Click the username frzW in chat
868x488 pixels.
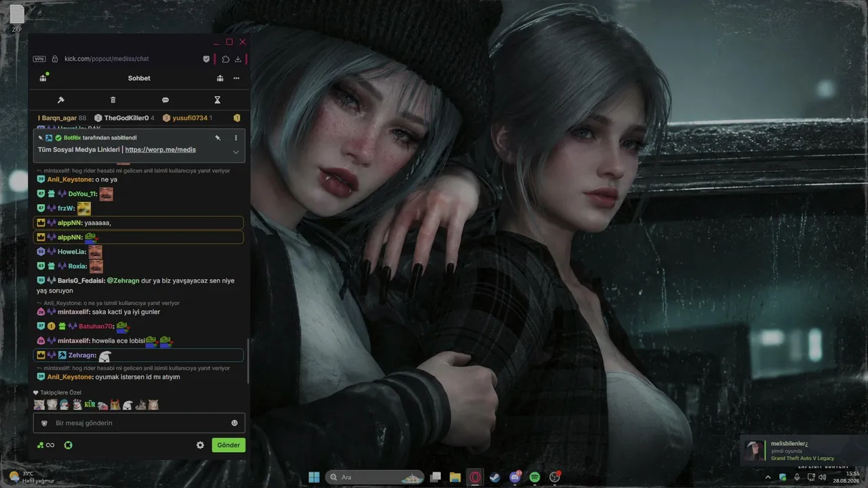66,208
